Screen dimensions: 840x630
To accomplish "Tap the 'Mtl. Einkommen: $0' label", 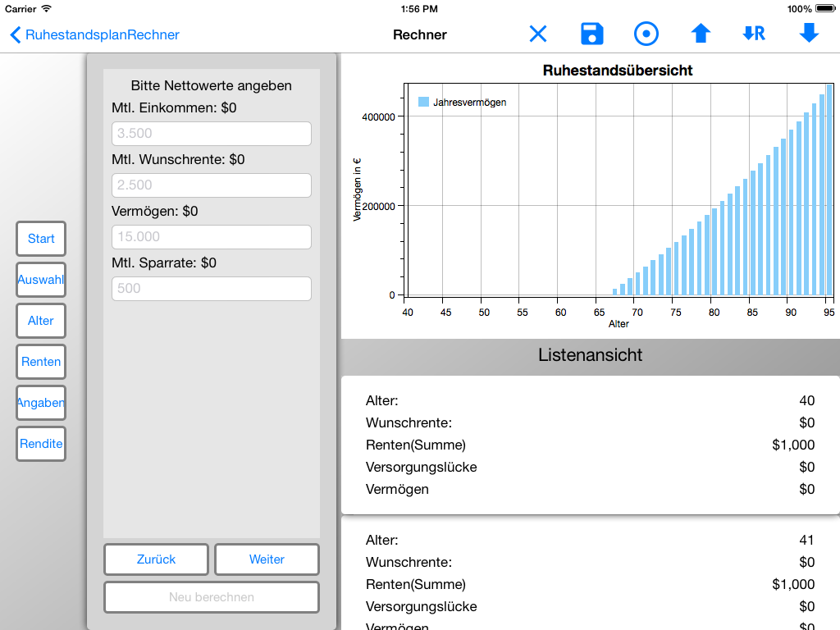I will (174, 107).
